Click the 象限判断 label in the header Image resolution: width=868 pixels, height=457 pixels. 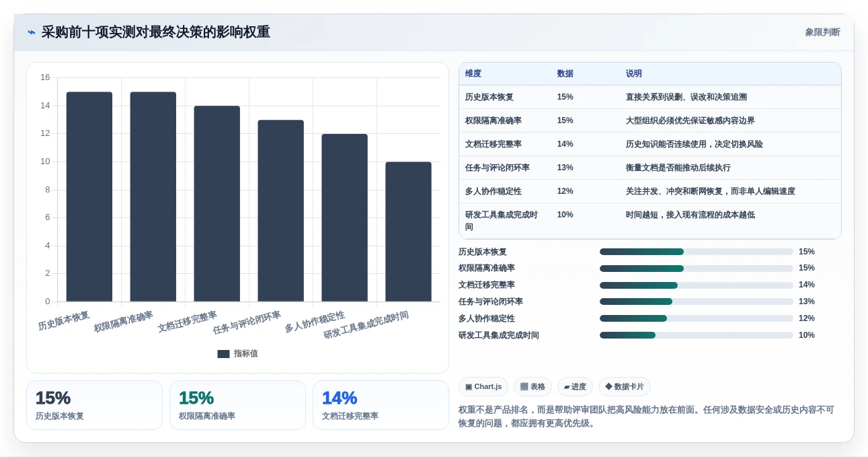[x=822, y=32]
